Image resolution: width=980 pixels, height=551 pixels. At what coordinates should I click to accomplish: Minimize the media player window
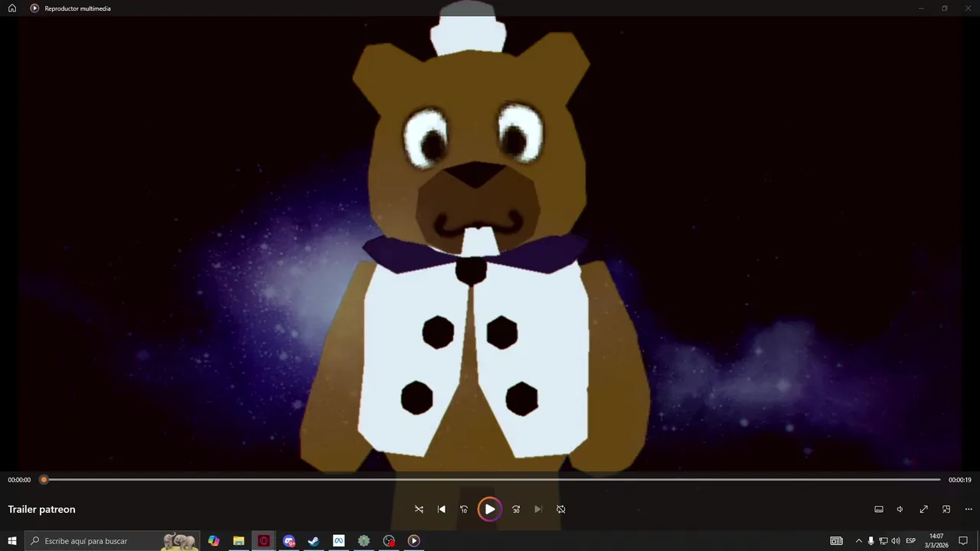tap(921, 8)
